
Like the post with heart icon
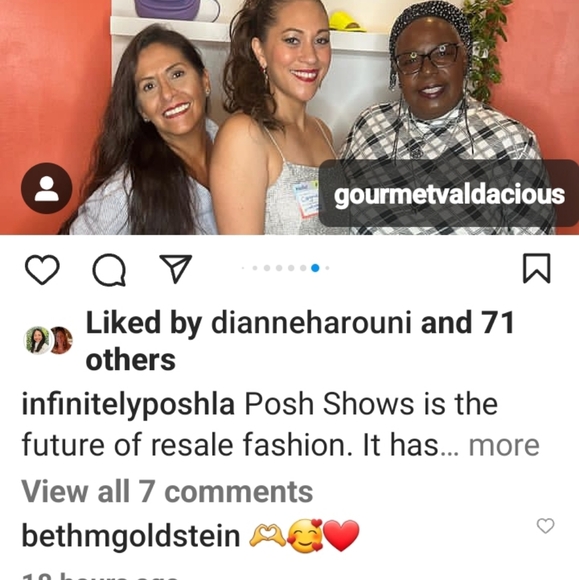coord(42,269)
